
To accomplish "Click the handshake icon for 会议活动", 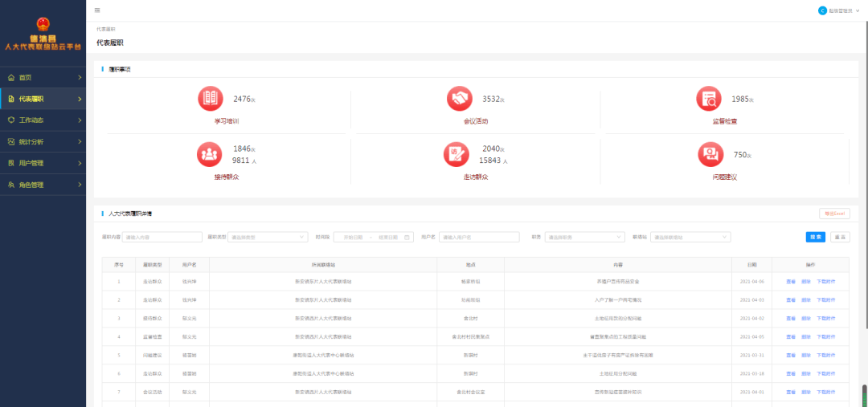I will coord(460,99).
